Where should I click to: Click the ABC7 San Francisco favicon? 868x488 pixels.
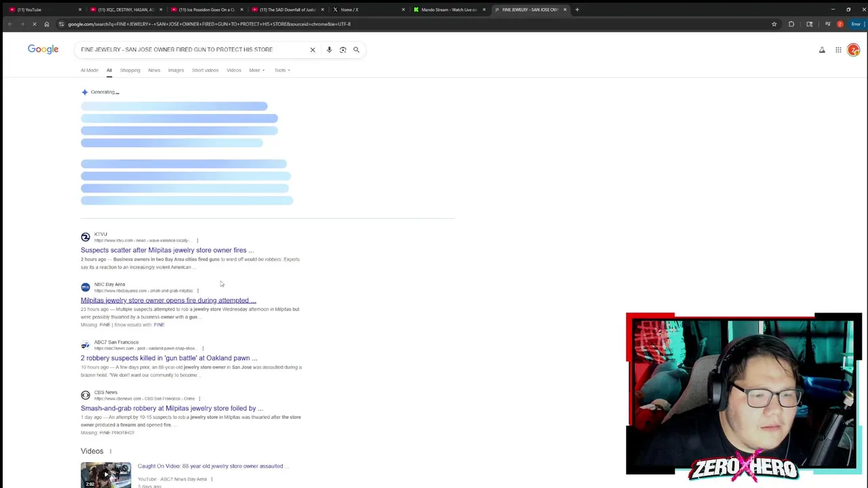click(85, 345)
